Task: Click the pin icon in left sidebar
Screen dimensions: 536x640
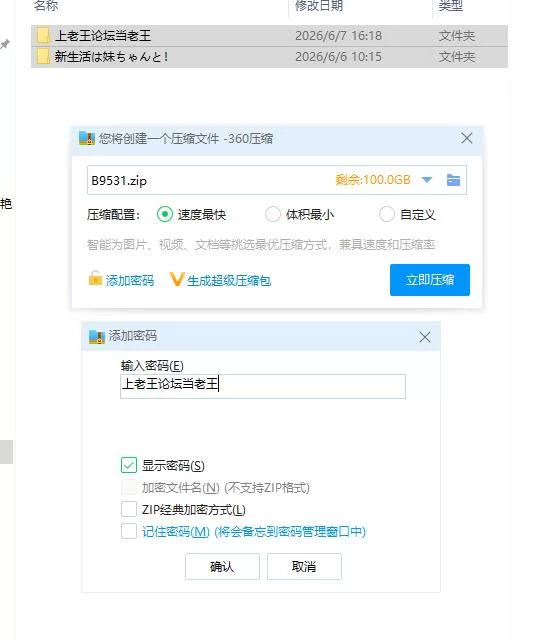Action: [x=5, y=44]
